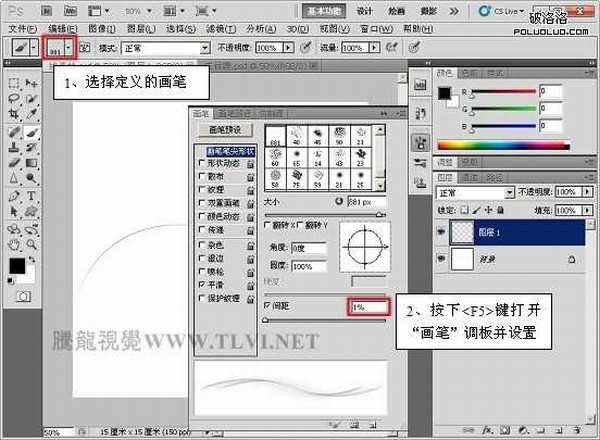This screenshot has height=440, width=600.
Task: Open the CS Live menu button
Action: [502, 11]
